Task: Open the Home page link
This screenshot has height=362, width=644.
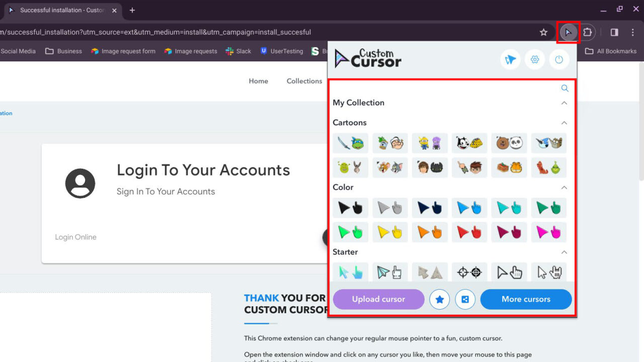Action: 258,81
